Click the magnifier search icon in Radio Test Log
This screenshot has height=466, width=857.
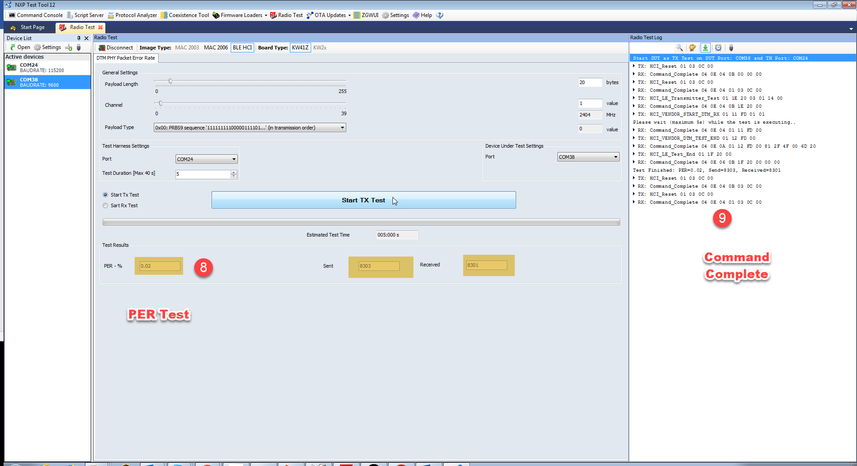(x=679, y=48)
